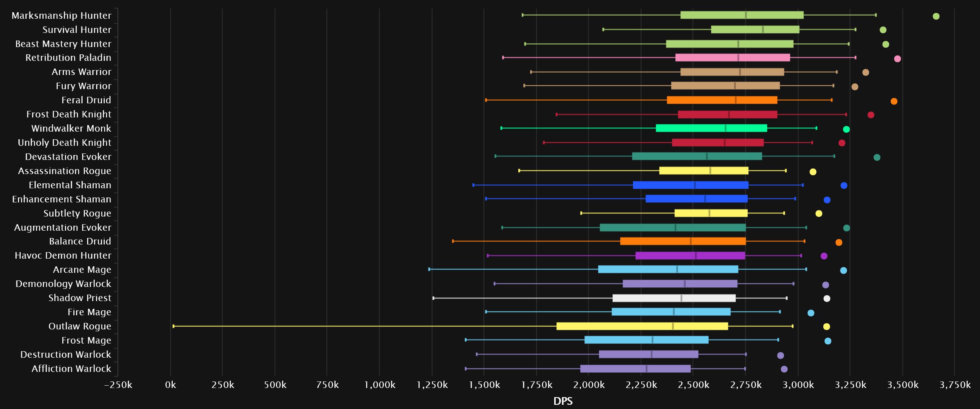Viewport: 980px width, 409px height.
Task: Click the Devastation Evoker label
Action: pyautogui.click(x=68, y=157)
